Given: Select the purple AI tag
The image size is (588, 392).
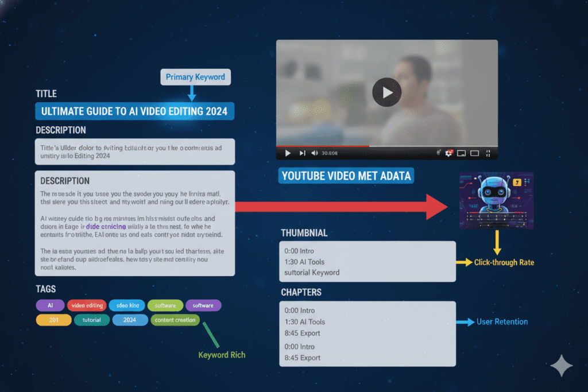Looking at the screenshot, I should tap(51, 305).
